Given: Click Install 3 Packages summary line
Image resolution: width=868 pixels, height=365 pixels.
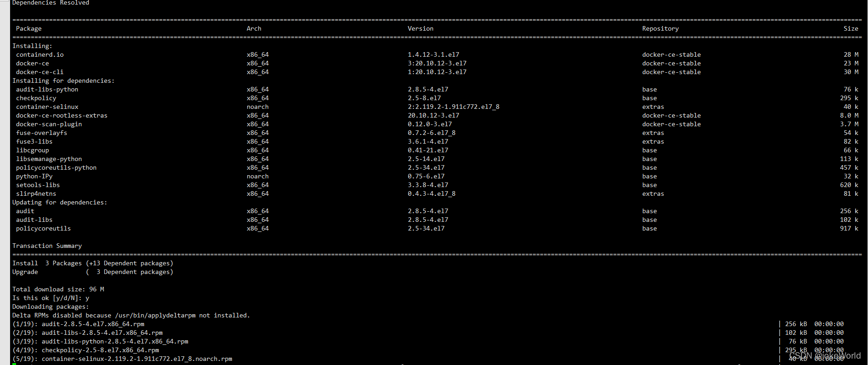Looking at the screenshot, I should click(93, 263).
